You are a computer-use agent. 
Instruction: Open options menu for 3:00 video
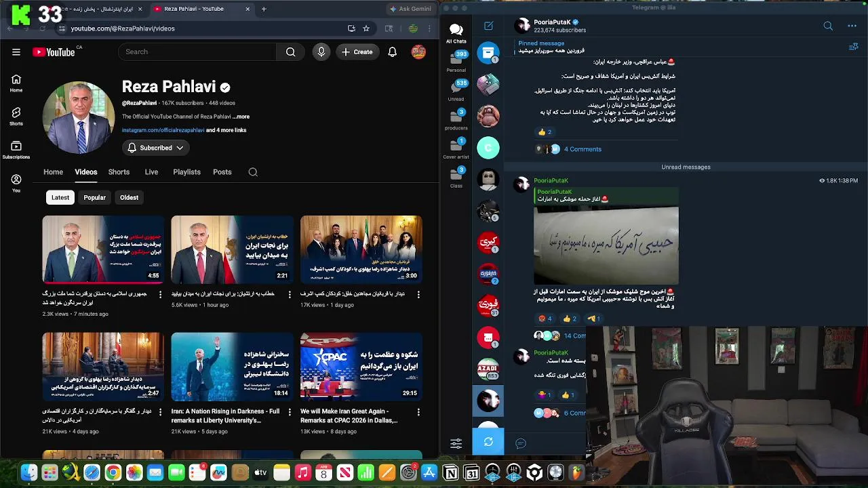(418, 294)
